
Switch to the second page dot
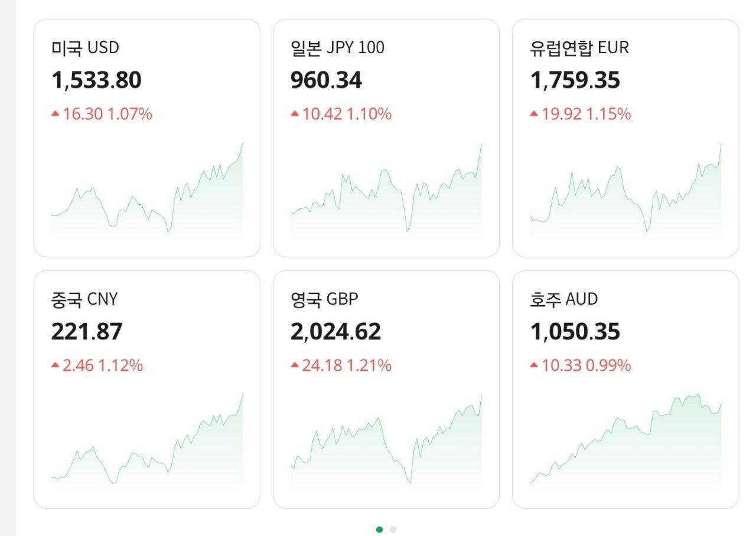coord(393,530)
